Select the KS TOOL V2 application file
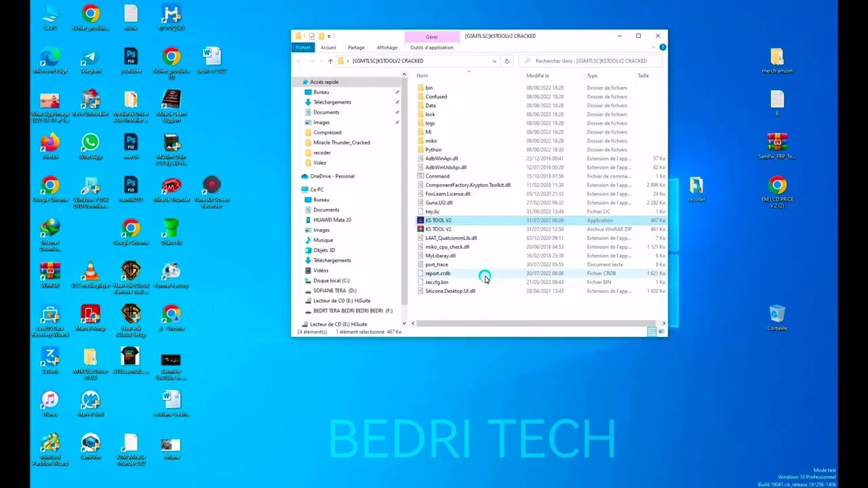The width and height of the screenshot is (868, 488). click(x=541, y=220)
